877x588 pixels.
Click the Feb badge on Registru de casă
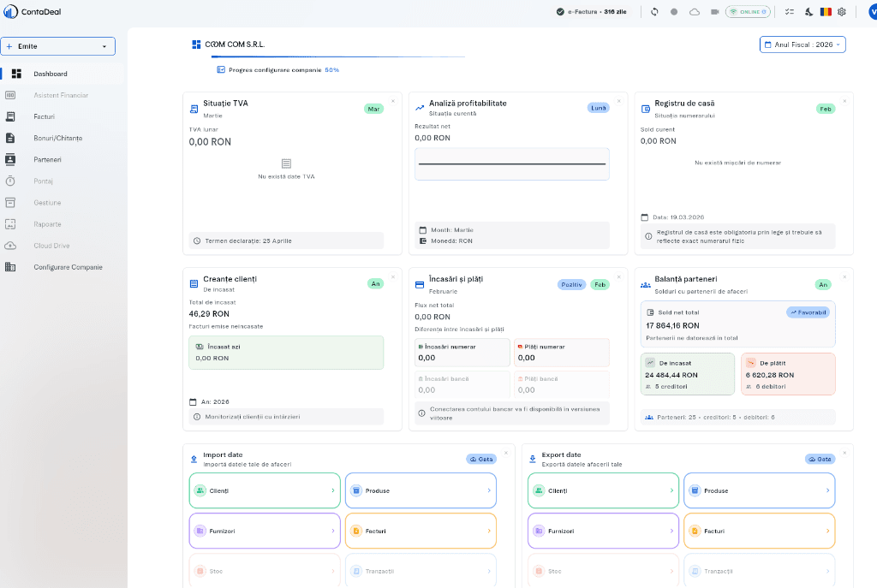pyautogui.click(x=826, y=109)
